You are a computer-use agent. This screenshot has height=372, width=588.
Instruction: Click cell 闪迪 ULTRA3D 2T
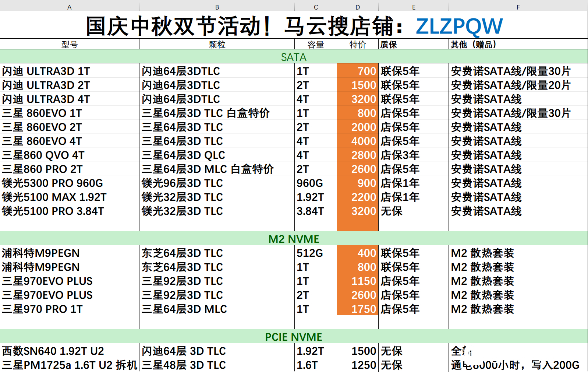pyautogui.click(x=70, y=85)
